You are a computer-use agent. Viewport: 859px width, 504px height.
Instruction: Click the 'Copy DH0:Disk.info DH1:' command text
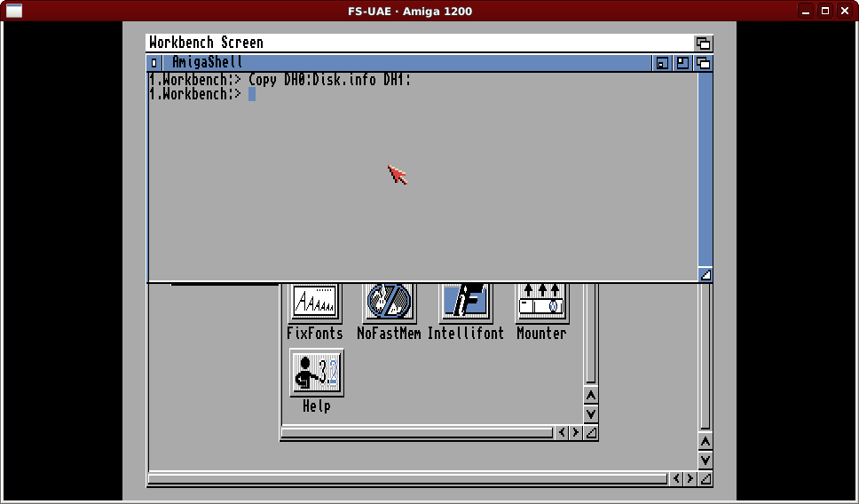pyautogui.click(x=330, y=80)
